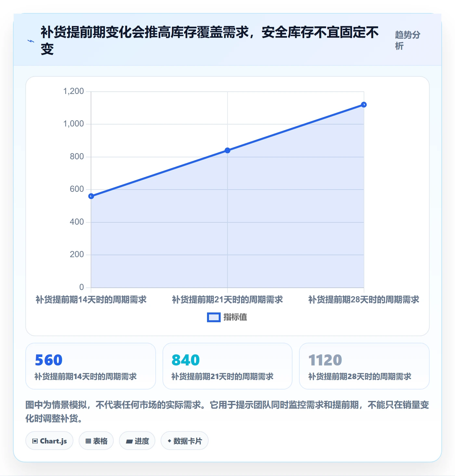Click the 600 y-axis tick label
455x476 pixels.
point(77,189)
